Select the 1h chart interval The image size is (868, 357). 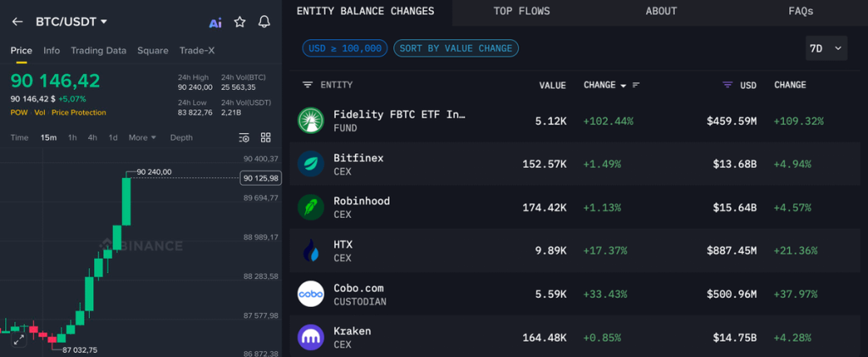(72, 137)
